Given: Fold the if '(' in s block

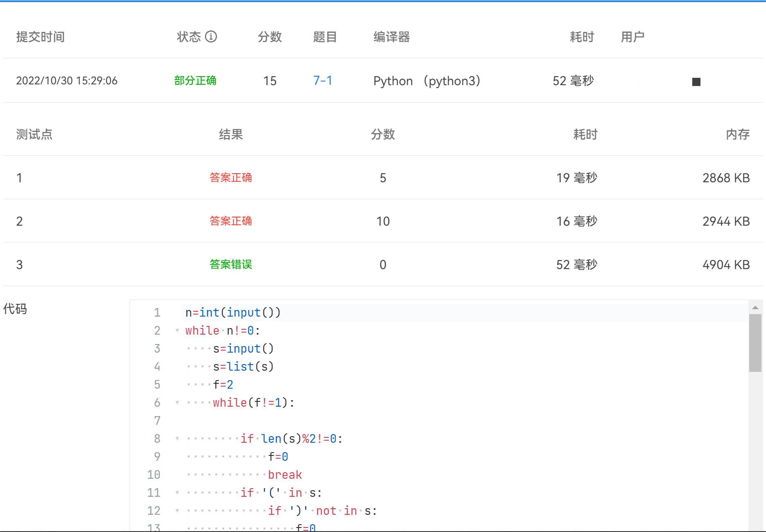Looking at the screenshot, I should point(177,493).
